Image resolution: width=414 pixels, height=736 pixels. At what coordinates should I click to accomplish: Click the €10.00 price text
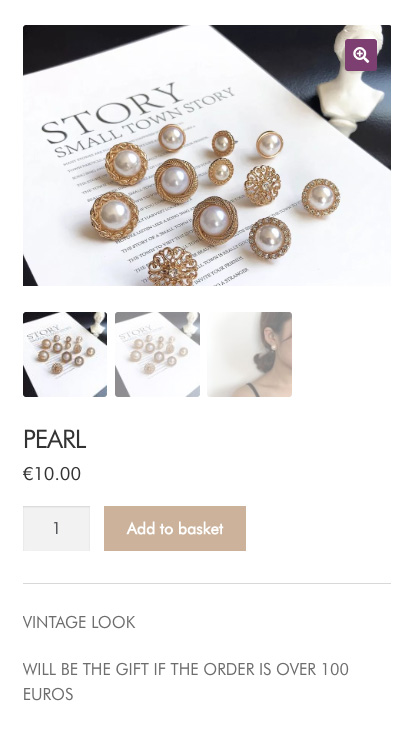[52, 474]
